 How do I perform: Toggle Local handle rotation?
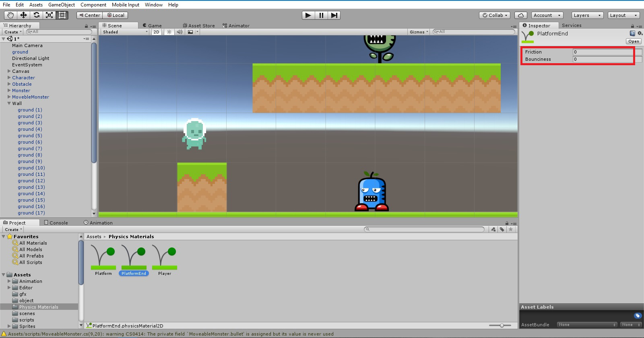click(116, 15)
